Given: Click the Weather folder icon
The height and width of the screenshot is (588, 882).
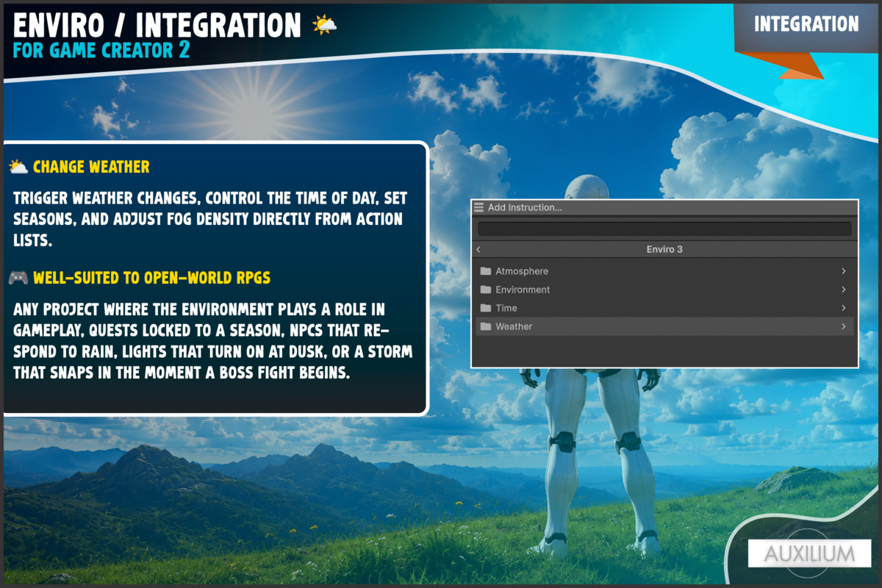Looking at the screenshot, I should (485, 326).
